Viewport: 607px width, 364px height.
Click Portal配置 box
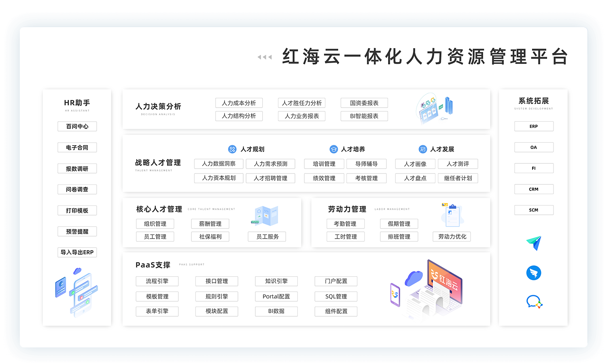point(276,296)
